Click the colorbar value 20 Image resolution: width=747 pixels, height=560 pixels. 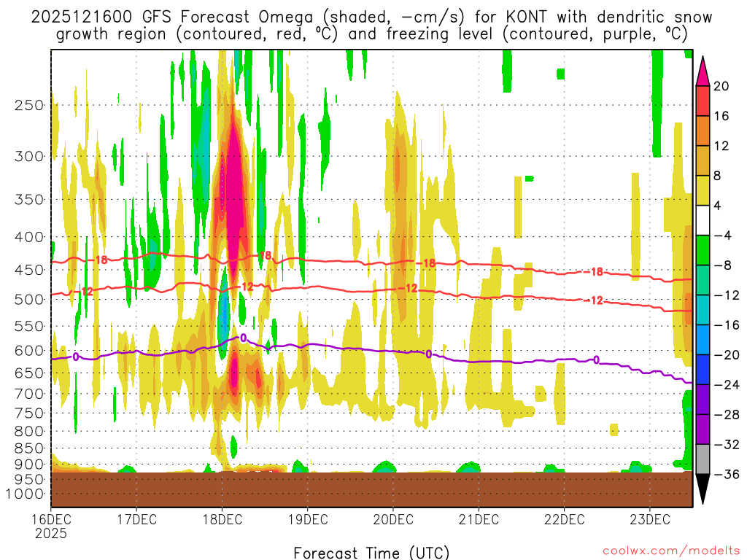pos(721,86)
